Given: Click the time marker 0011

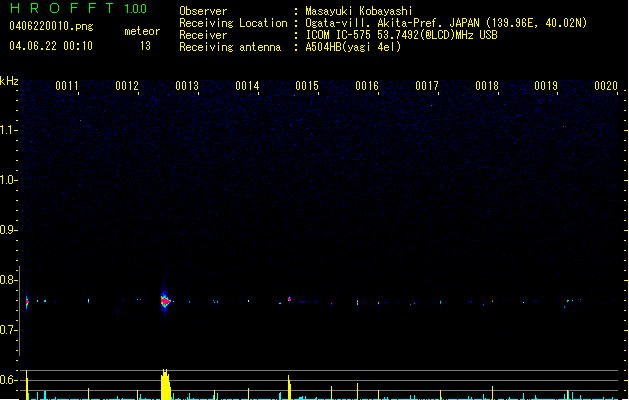Looking at the screenshot, I should 67,86.
